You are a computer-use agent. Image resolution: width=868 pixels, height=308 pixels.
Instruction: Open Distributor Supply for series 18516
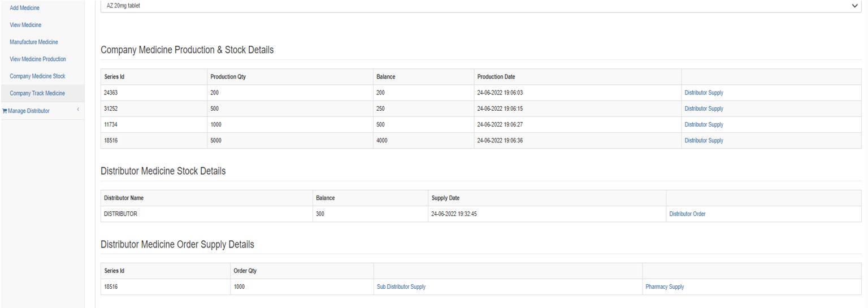pyautogui.click(x=704, y=141)
